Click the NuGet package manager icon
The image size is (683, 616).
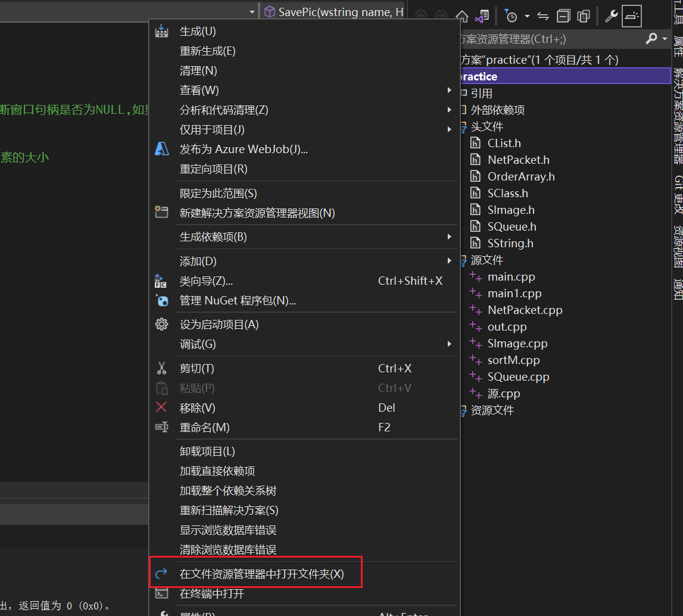click(161, 301)
